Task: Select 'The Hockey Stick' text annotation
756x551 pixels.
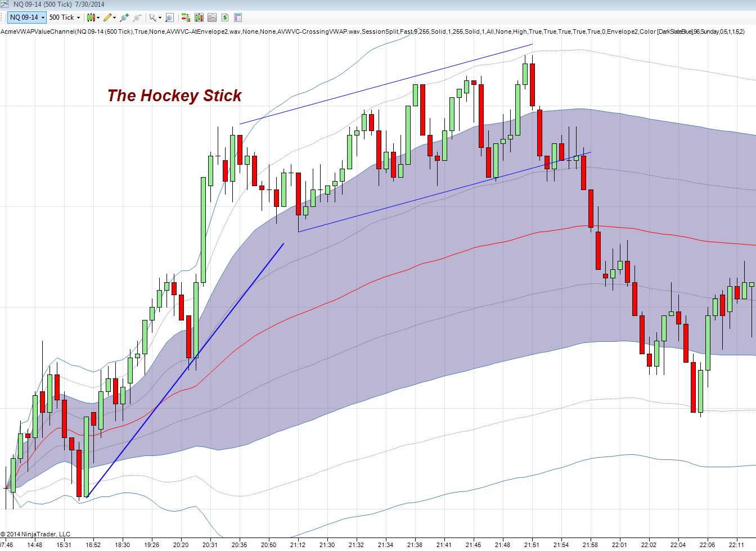Action: (x=174, y=96)
